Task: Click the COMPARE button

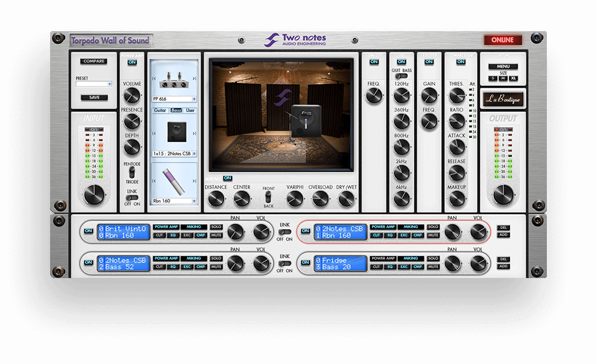Action: coord(94,61)
